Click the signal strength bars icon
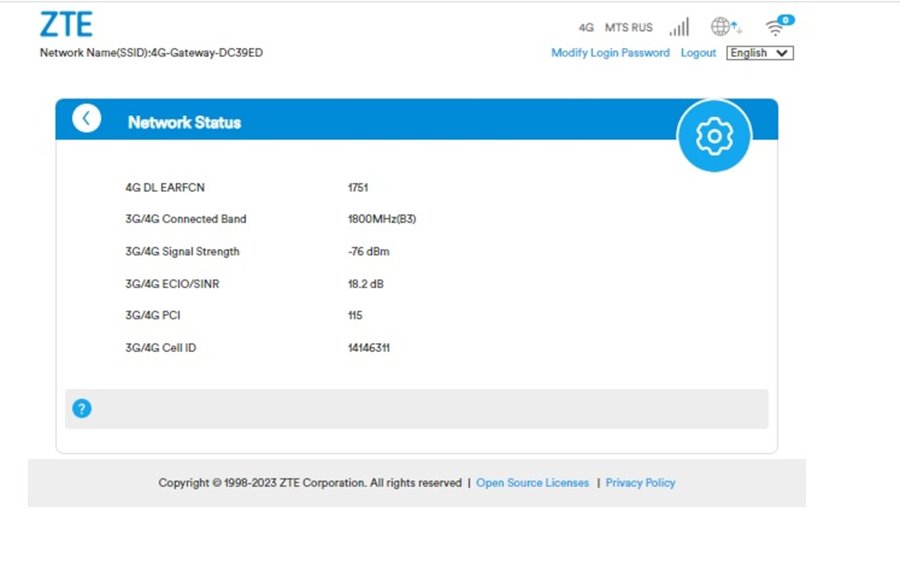The image size is (900, 565). (679, 27)
